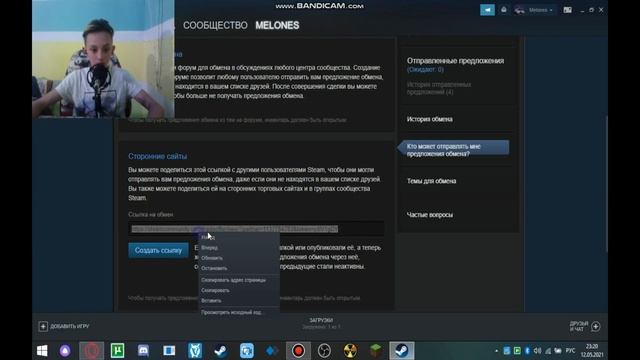Open the Bandicam recorder taskbar icon
The width and height of the screenshot is (640, 360).
tap(298, 351)
